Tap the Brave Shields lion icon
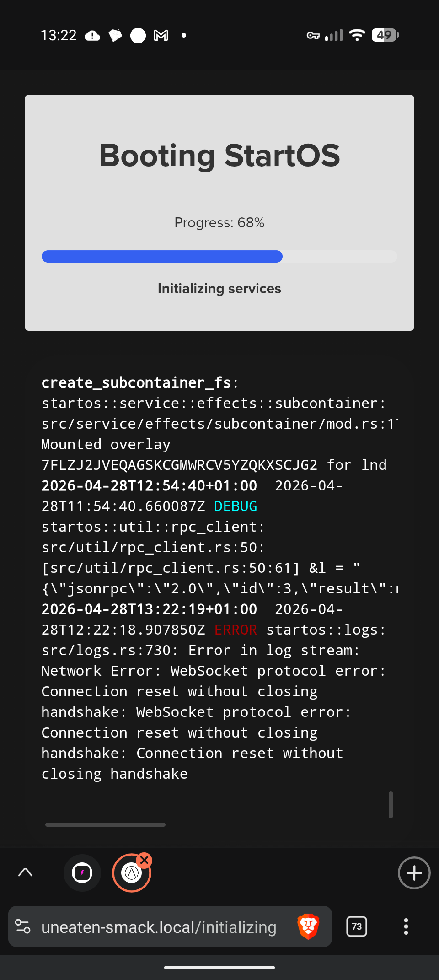The width and height of the screenshot is (439, 980). (308, 926)
